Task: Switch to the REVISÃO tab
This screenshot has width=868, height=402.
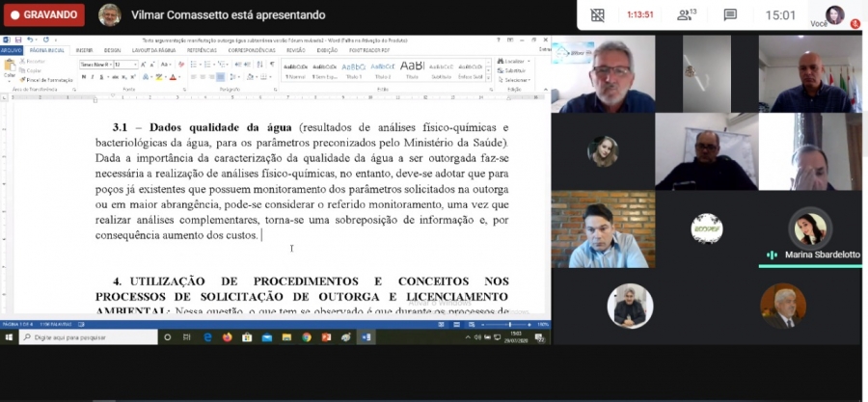Action: coord(296,50)
